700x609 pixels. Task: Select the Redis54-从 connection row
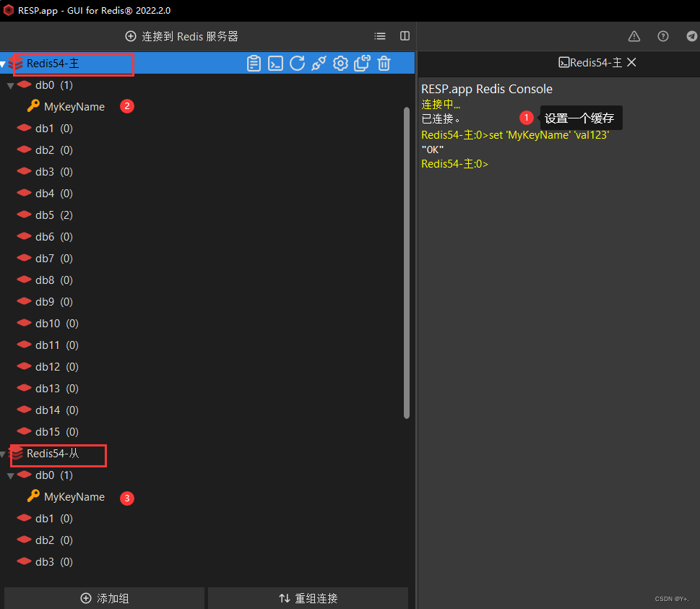207,454
